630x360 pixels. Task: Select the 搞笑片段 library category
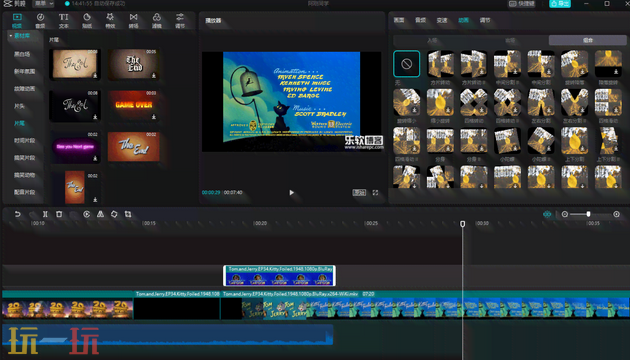click(25, 158)
